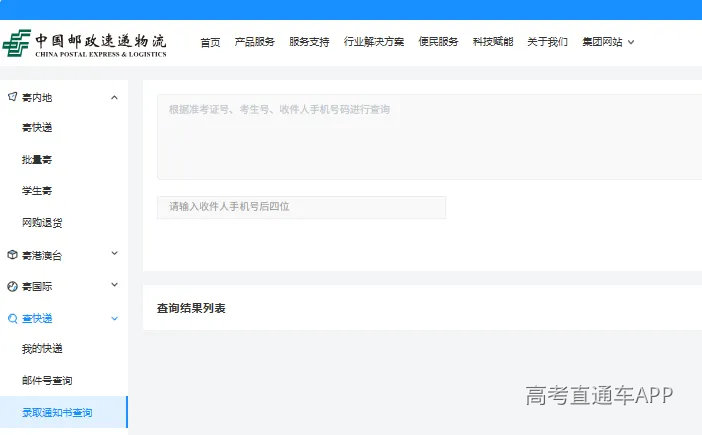Image resolution: width=702 pixels, height=435 pixels.
Task: Open 关于我们 menu
Action: coord(547,42)
